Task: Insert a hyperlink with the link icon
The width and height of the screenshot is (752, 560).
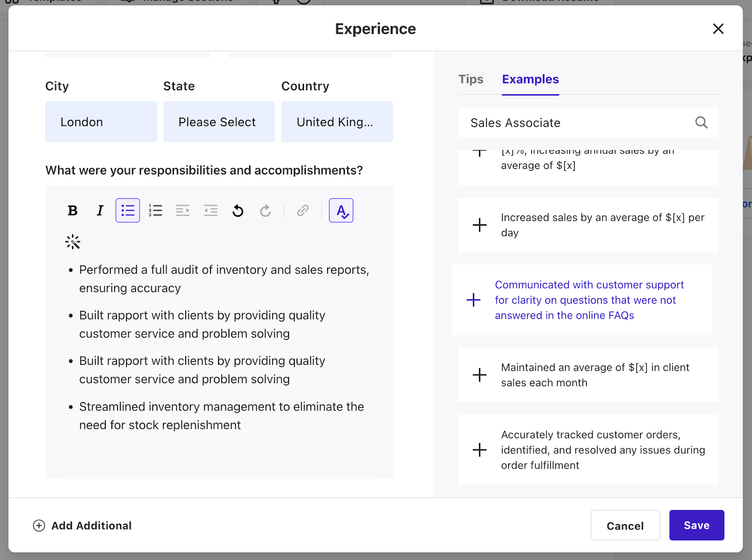Action: pos(303,211)
